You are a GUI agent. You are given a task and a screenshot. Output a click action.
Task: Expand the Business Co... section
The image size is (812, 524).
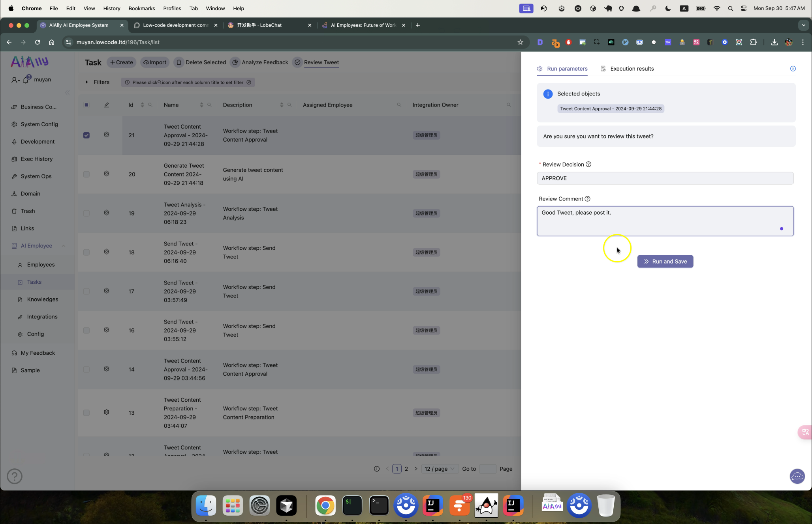click(x=38, y=107)
